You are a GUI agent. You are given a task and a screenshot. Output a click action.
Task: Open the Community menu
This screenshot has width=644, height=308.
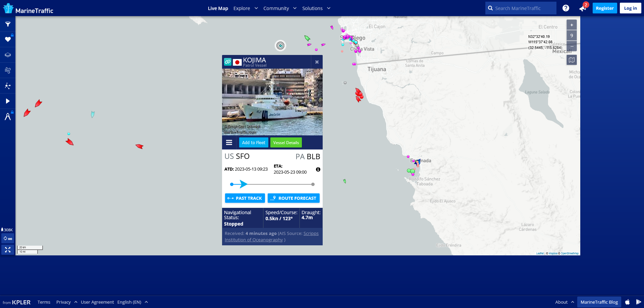tap(276, 8)
